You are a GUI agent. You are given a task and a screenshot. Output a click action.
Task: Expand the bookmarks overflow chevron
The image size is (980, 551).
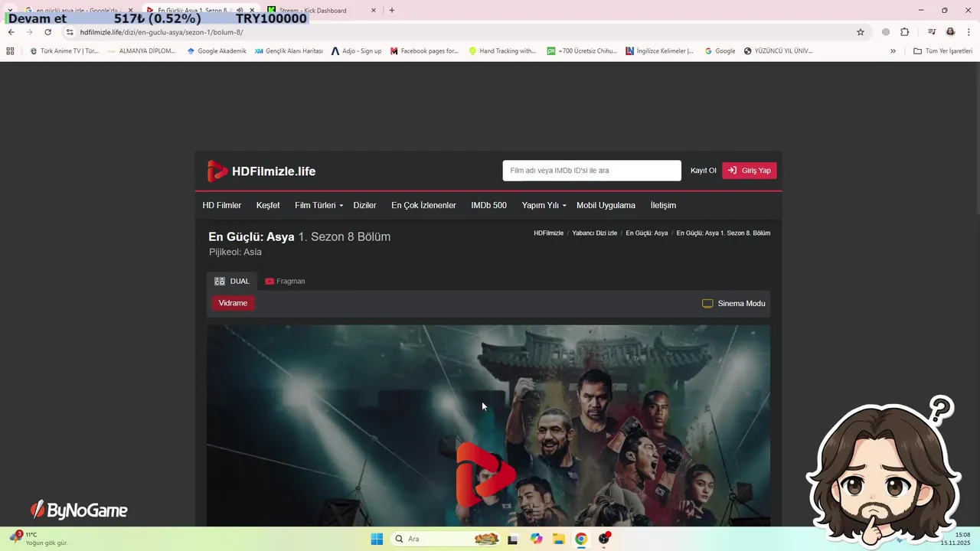(x=893, y=51)
